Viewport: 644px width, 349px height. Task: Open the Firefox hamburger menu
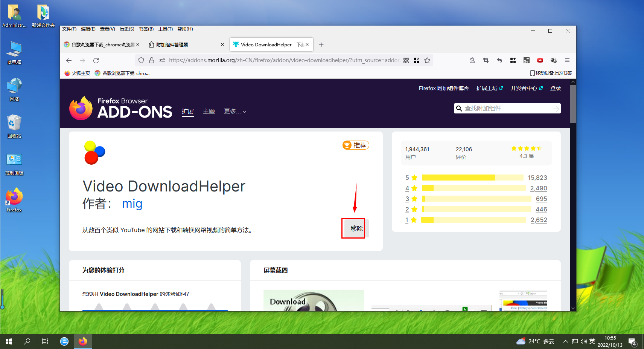coord(567,60)
